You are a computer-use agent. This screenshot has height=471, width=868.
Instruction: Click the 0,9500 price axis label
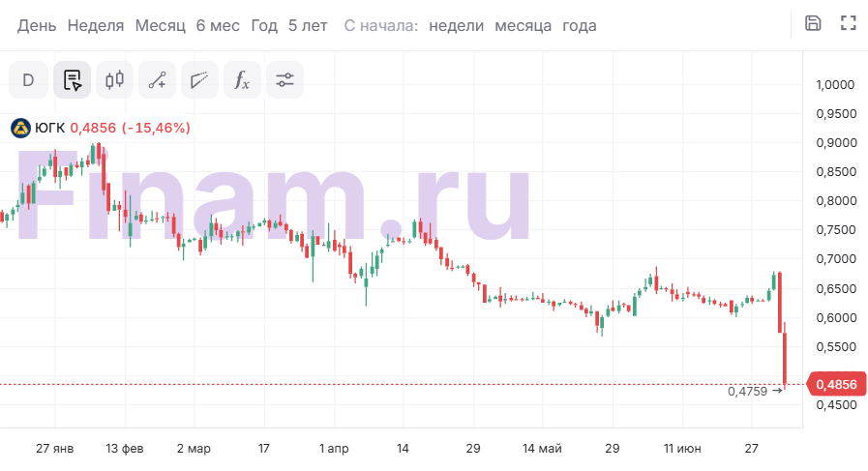tap(836, 114)
